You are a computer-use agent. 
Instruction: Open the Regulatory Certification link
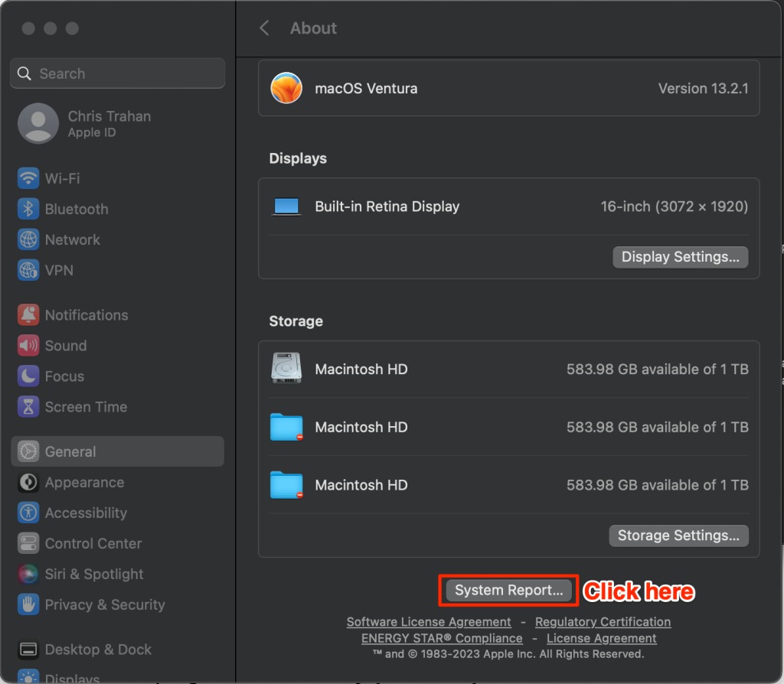tap(603, 622)
